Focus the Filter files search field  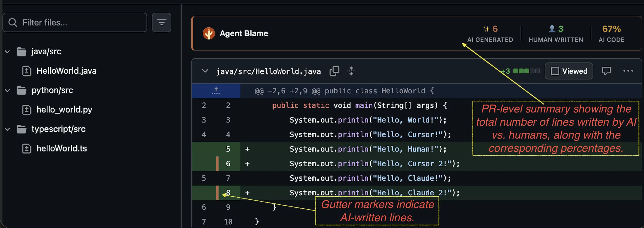(x=80, y=22)
